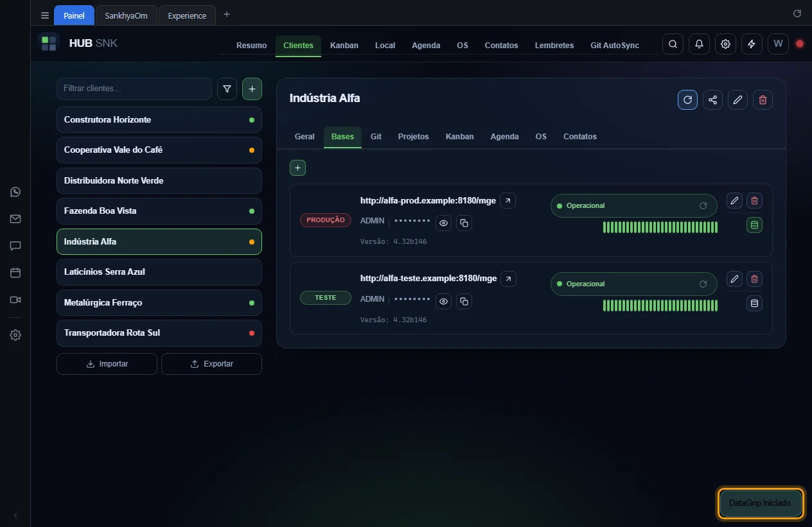Click the search magnifier in the top bar
The image size is (812, 527).
point(673,44)
